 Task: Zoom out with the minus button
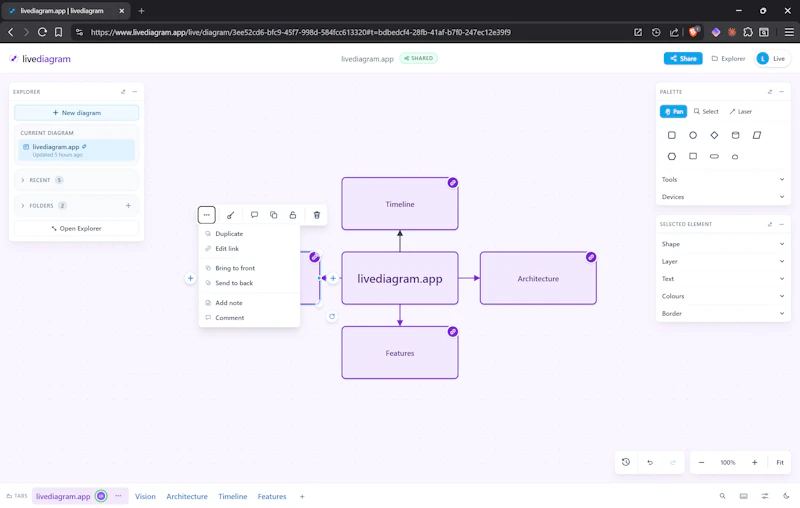point(702,462)
